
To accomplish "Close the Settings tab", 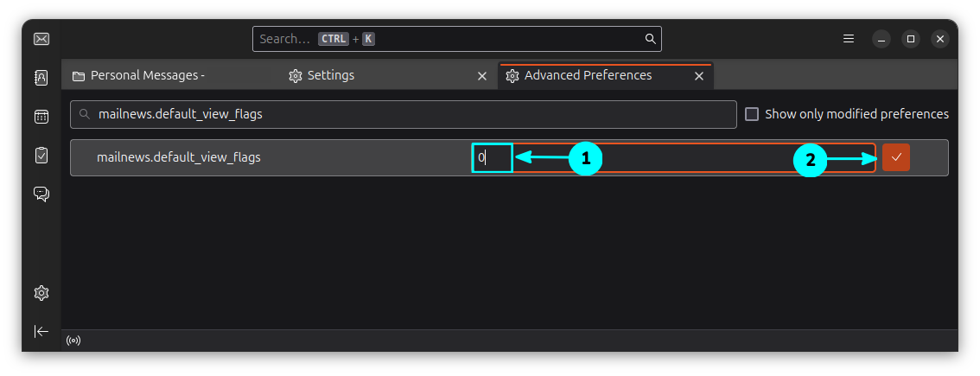I will [x=482, y=76].
